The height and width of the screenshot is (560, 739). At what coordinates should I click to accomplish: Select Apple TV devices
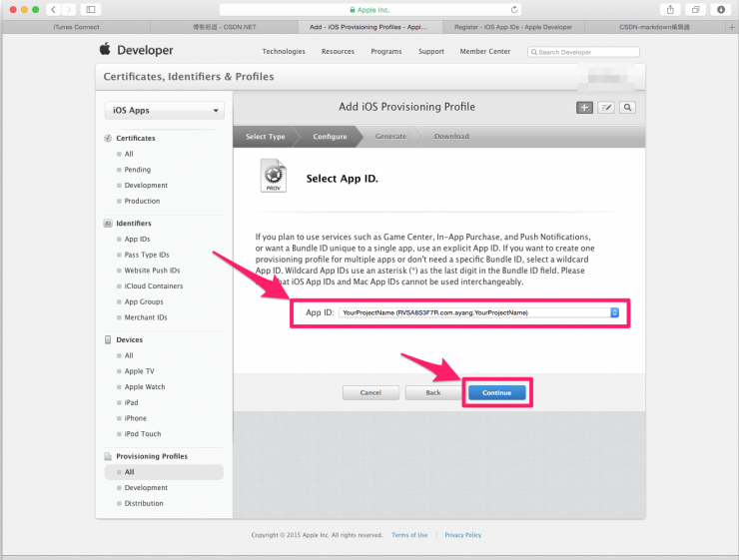139,371
